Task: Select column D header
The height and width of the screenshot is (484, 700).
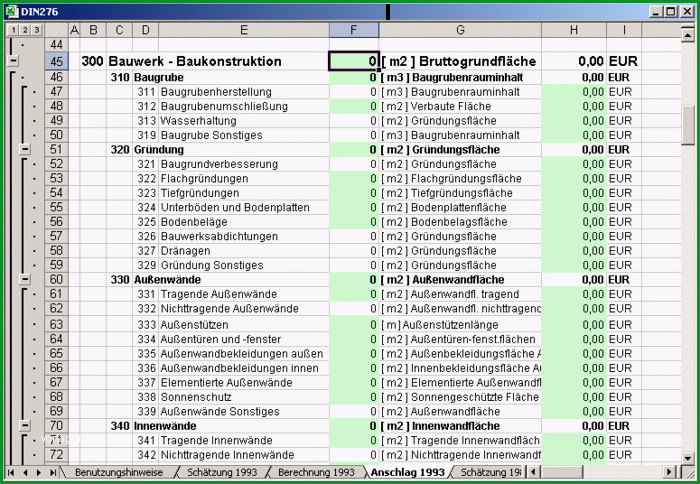Action: [x=146, y=30]
